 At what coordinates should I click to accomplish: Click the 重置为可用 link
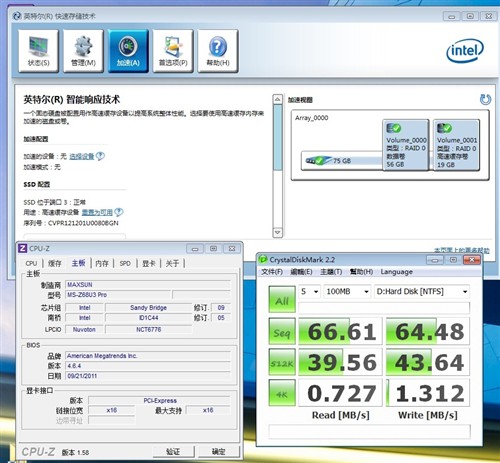[x=97, y=212]
